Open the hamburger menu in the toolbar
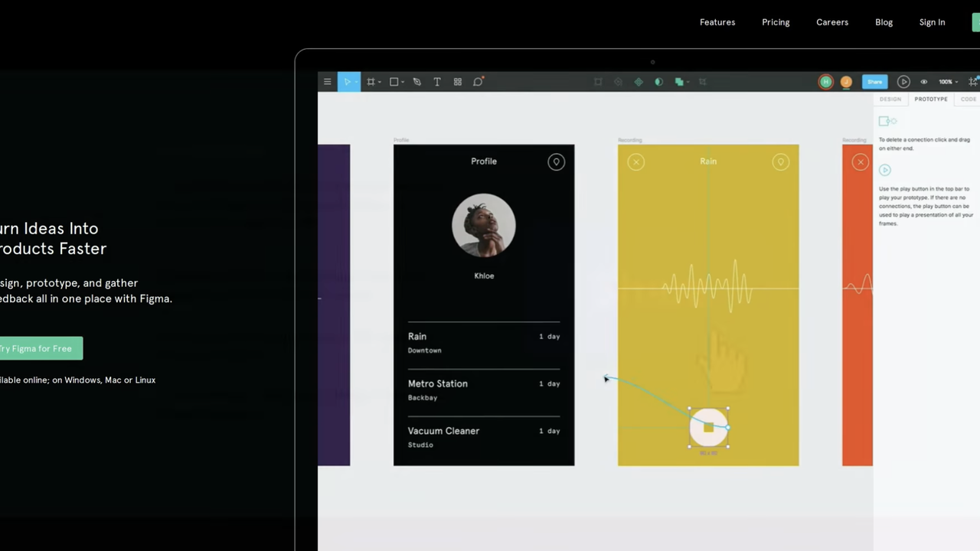The height and width of the screenshot is (551, 980). pos(327,81)
